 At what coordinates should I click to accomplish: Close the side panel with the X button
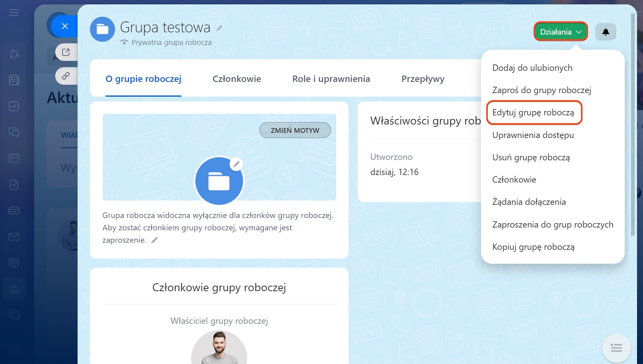(65, 26)
